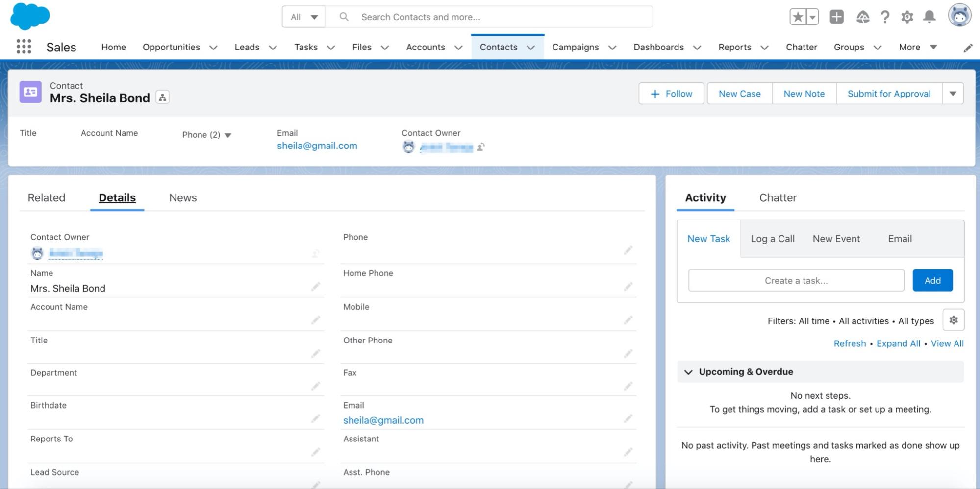Screen dimensions: 980x489
Task: Open the notifications bell
Action: 929,17
